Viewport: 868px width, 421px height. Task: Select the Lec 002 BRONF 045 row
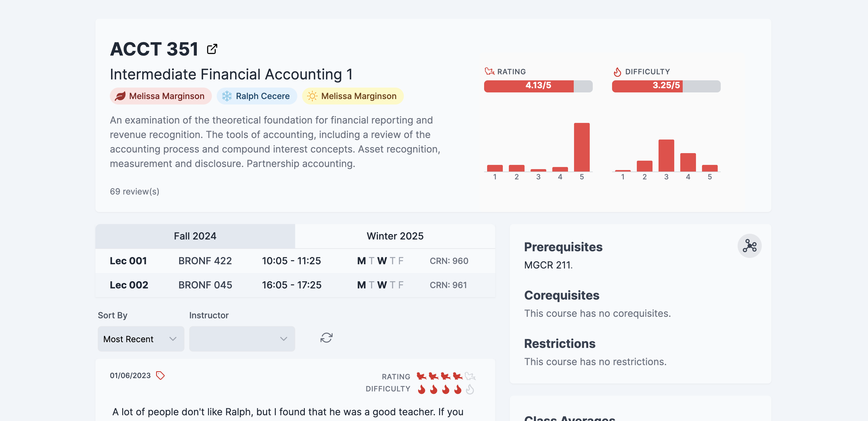295,285
